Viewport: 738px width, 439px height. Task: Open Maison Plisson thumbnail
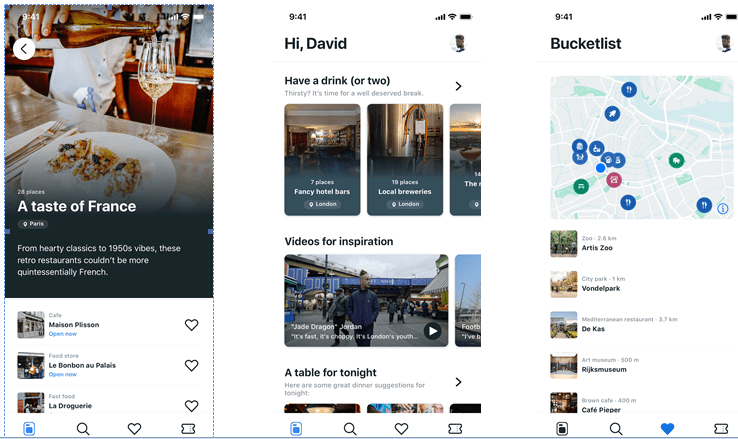(x=31, y=325)
